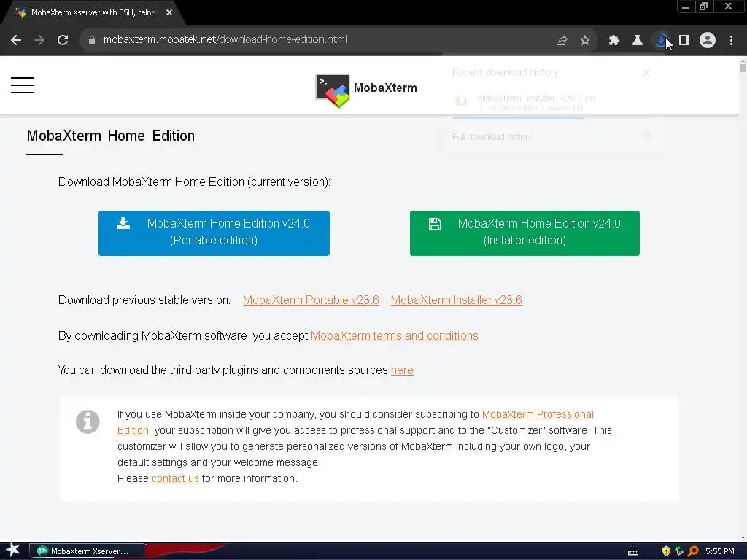Image resolution: width=747 pixels, height=560 pixels.
Task: Open Chrome Labs flask icon
Action: pos(638,41)
